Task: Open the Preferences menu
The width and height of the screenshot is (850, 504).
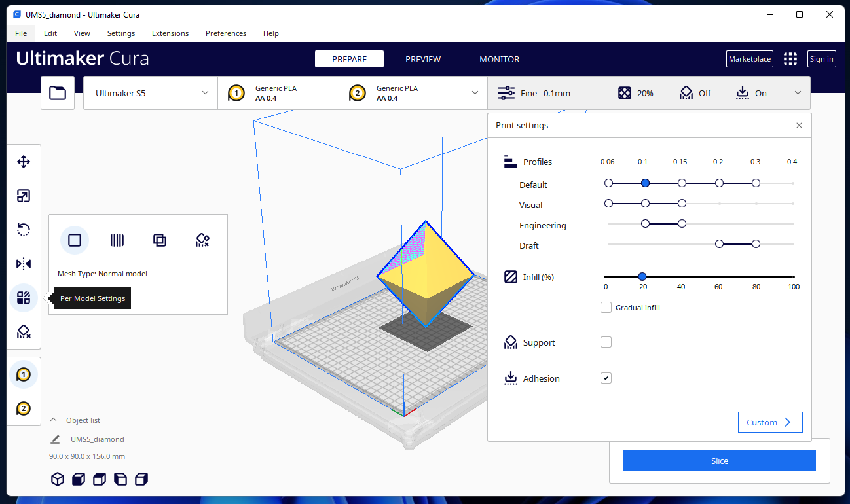Action: [x=226, y=33]
